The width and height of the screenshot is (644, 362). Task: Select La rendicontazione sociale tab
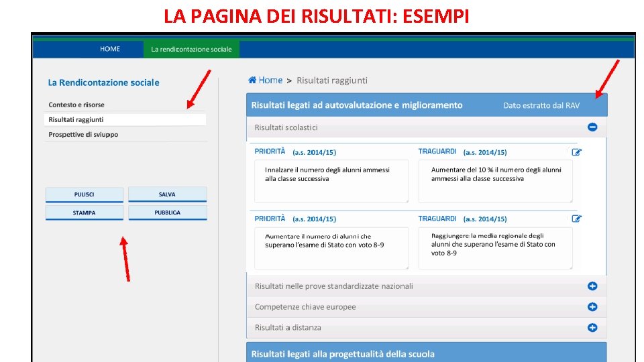pos(191,49)
